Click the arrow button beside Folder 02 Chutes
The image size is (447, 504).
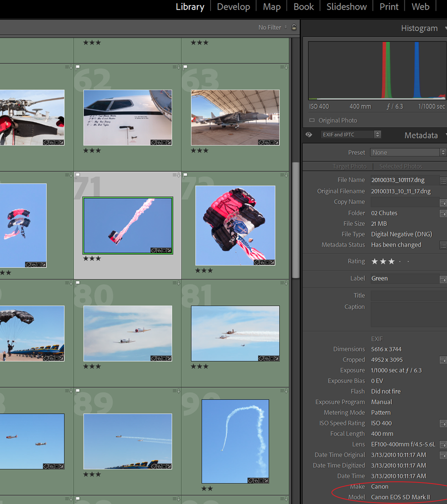coord(443,213)
